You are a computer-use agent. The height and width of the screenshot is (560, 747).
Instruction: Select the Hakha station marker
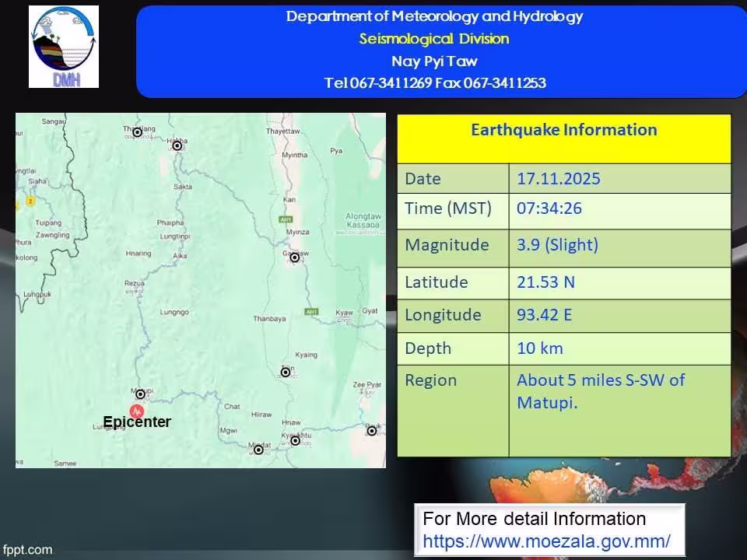[x=177, y=145]
